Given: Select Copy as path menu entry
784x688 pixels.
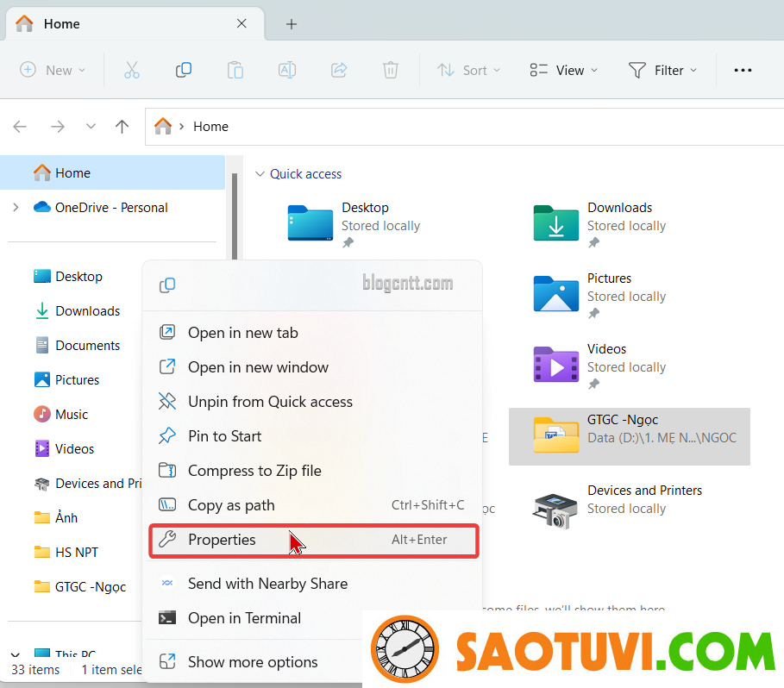Looking at the screenshot, I should point(231,505).
